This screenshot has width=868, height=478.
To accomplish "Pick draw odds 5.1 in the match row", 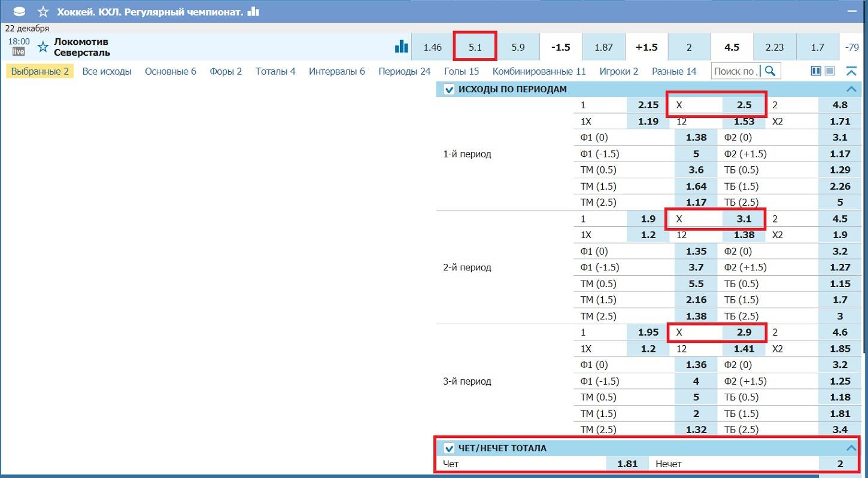I will point(475,47).
